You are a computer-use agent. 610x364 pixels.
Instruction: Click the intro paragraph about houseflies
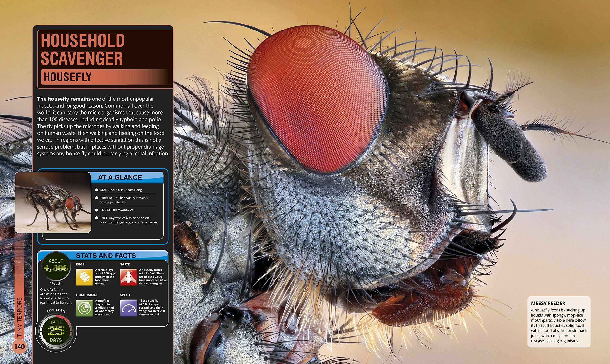[x=103, y=126]
